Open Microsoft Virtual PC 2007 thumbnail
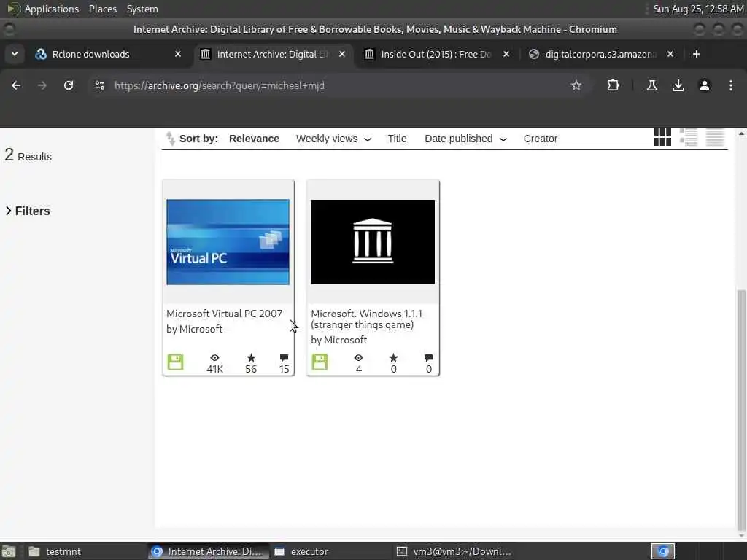The height and width of the screenshot is (560, 747). pos(228,242)
